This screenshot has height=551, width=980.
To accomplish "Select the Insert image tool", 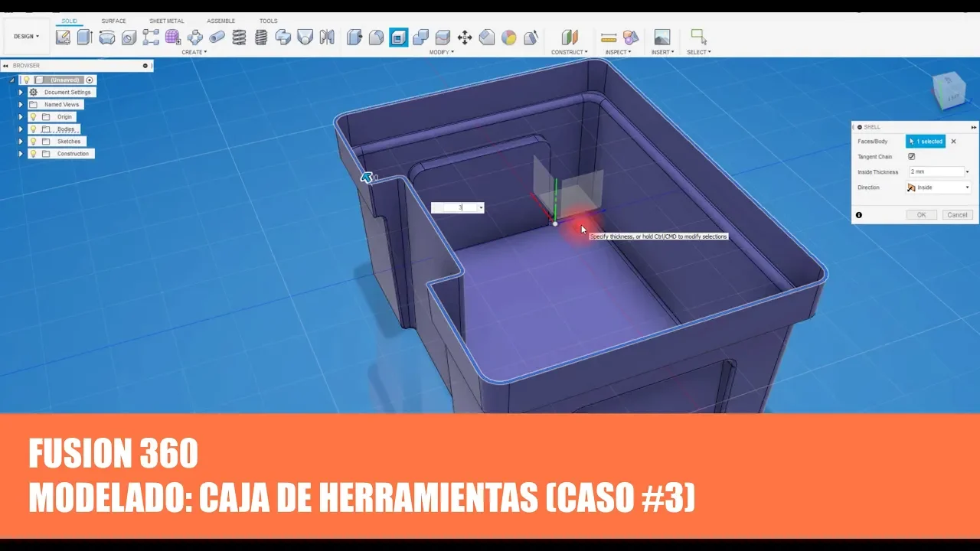I will pyautogui.click(x=662, y=37).
